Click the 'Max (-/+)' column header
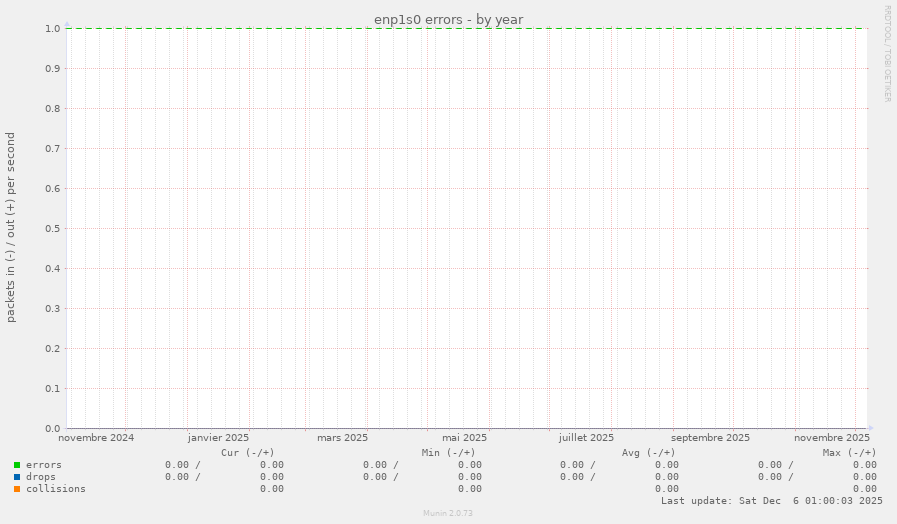 [x=849, y=453]
